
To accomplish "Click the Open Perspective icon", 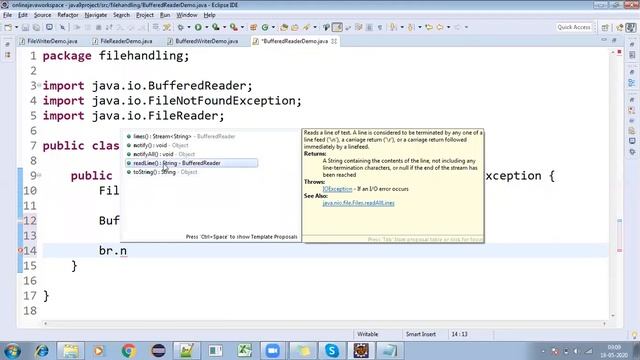I will pyautogui.click(x=605, y=27).
